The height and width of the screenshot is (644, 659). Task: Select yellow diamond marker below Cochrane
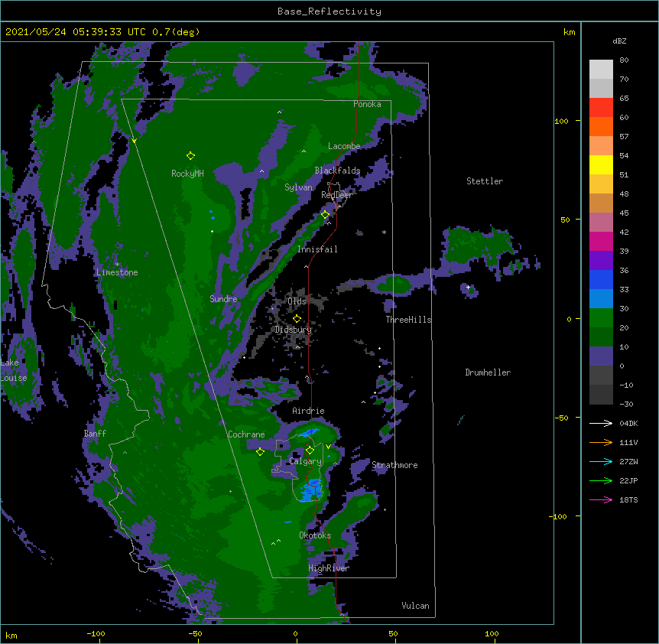(260, 452)
